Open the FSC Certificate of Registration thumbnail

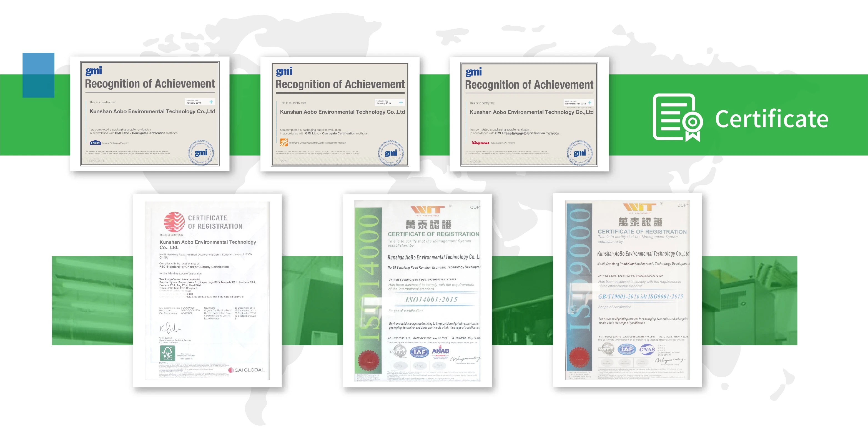click(x=207, y=290)
